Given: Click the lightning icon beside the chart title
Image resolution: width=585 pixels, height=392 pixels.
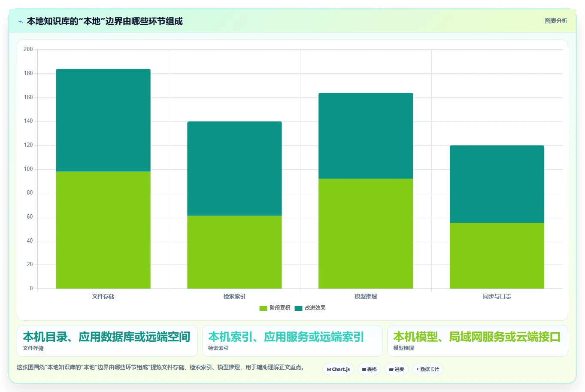Looking at the screenshot, I should (20, 21).
